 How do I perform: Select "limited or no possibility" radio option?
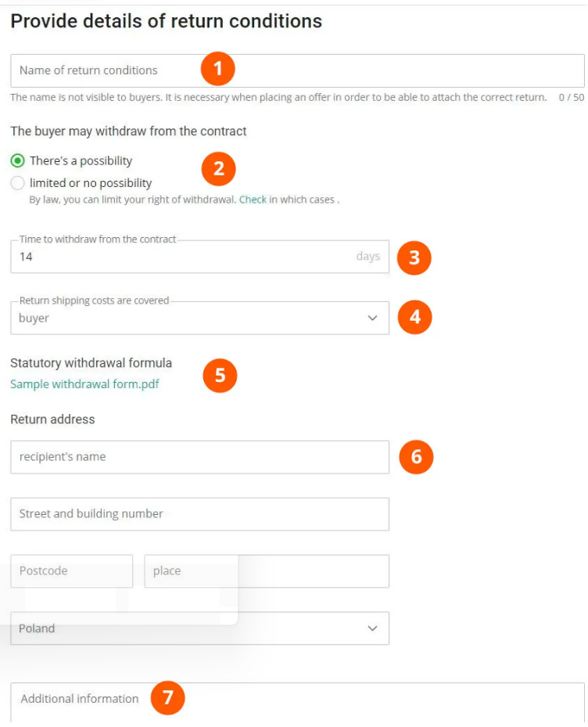click(18, 183)
